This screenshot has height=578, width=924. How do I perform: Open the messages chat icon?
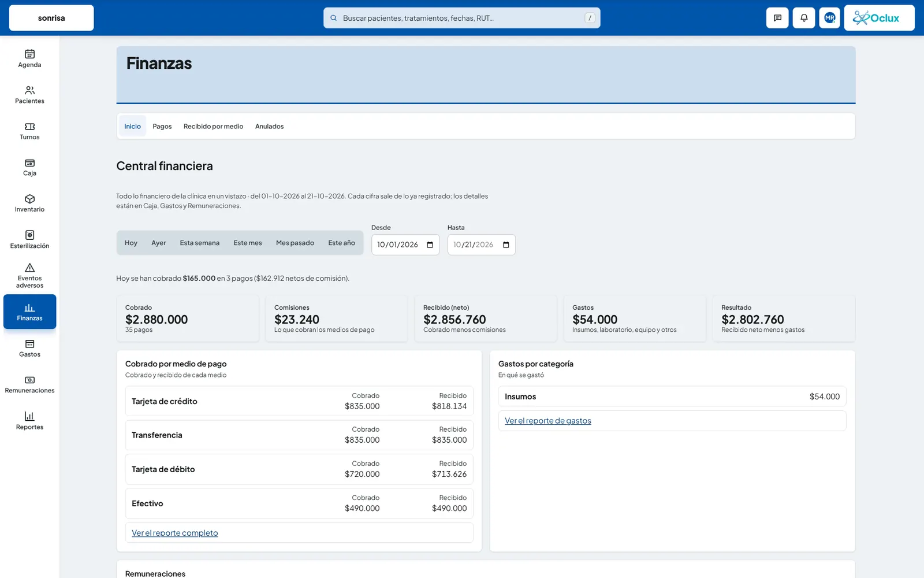[777, 18]
